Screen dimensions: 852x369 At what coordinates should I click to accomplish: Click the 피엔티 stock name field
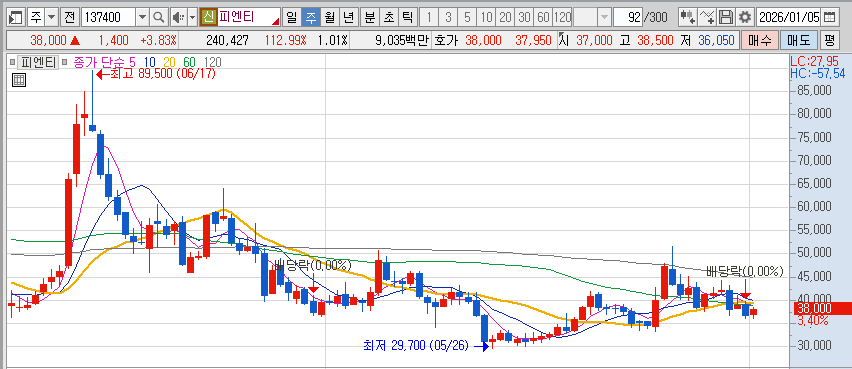point(248,17)
